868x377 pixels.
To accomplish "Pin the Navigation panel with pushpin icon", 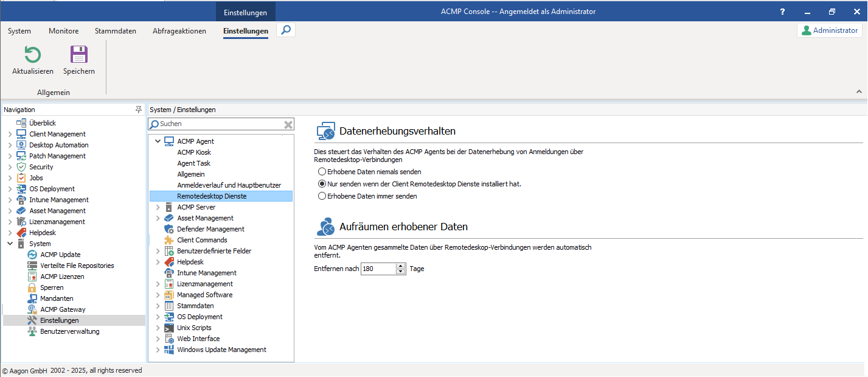I will click(138, 110).
